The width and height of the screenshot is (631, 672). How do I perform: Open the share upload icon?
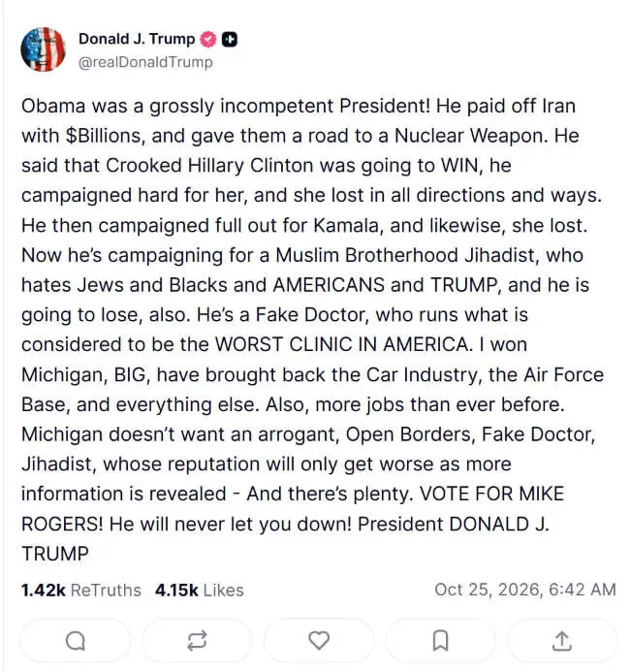[x=562, y=641]
